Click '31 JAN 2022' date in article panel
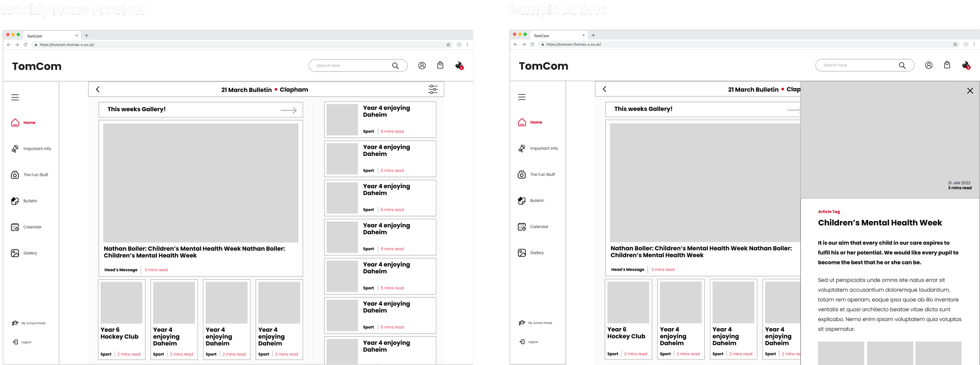 959,183
